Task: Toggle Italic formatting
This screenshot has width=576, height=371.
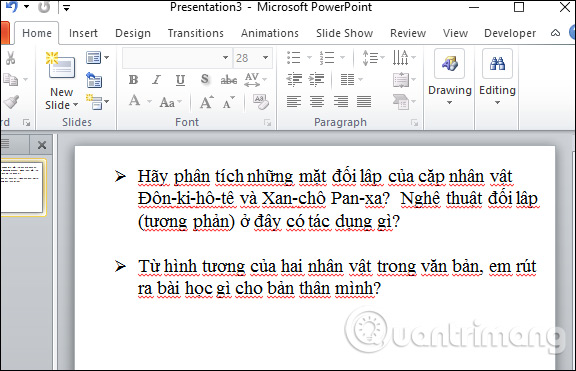Action: coord(156,80)
